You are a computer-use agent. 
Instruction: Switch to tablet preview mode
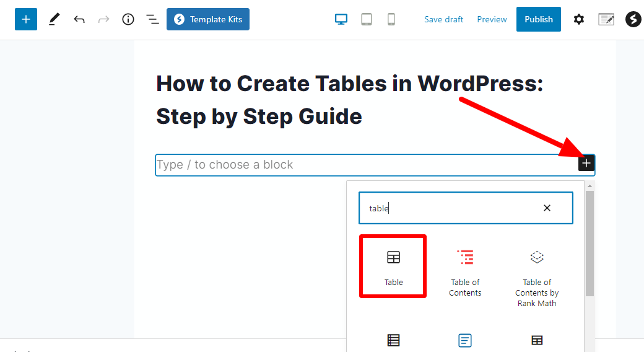367,19
